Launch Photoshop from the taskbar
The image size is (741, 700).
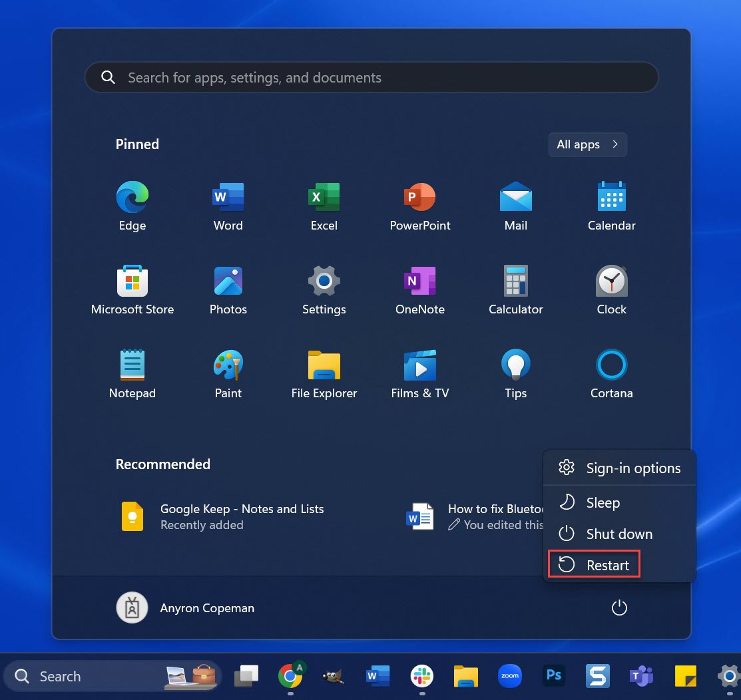[554, 676]
